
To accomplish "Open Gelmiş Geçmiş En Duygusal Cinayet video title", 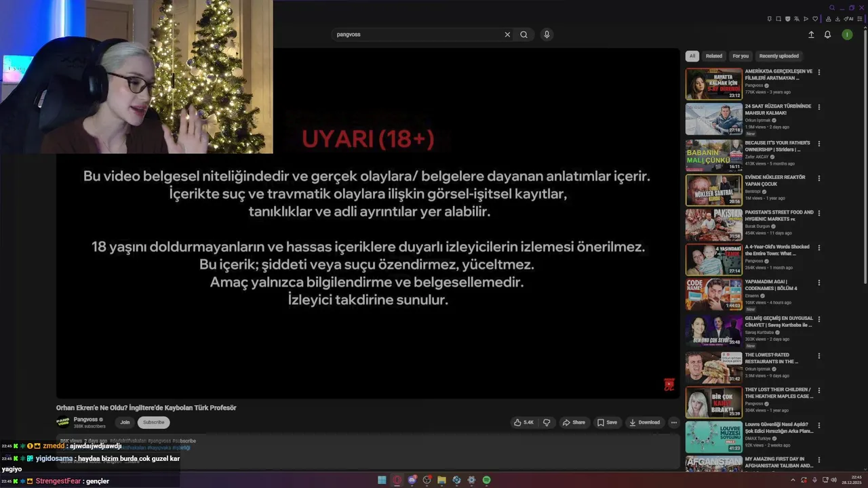I will point(778,322).
